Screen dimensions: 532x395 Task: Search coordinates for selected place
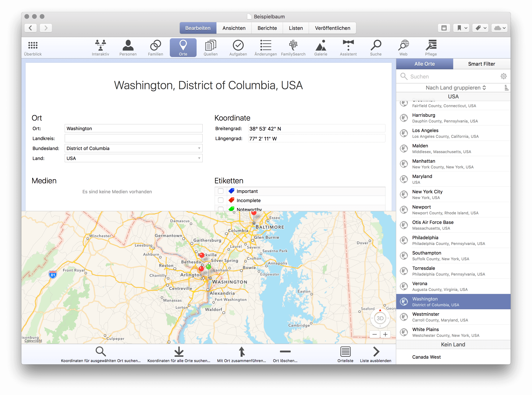[x=101, y=355]
